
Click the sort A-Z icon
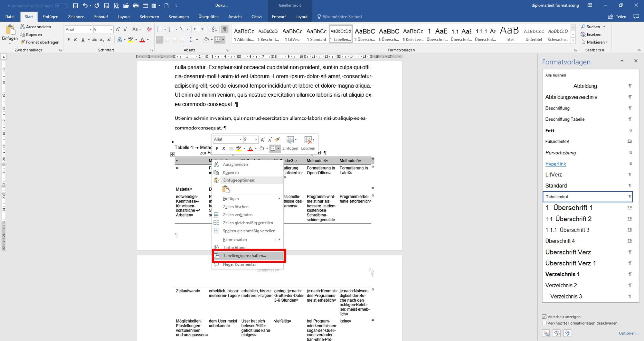pyautogui.click(x=214, y=29)
